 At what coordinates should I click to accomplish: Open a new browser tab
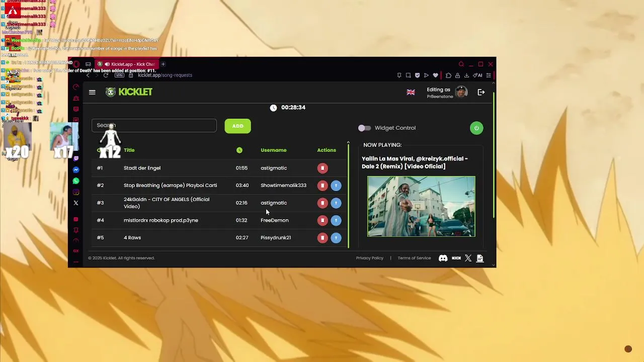(x=163, y=64)
